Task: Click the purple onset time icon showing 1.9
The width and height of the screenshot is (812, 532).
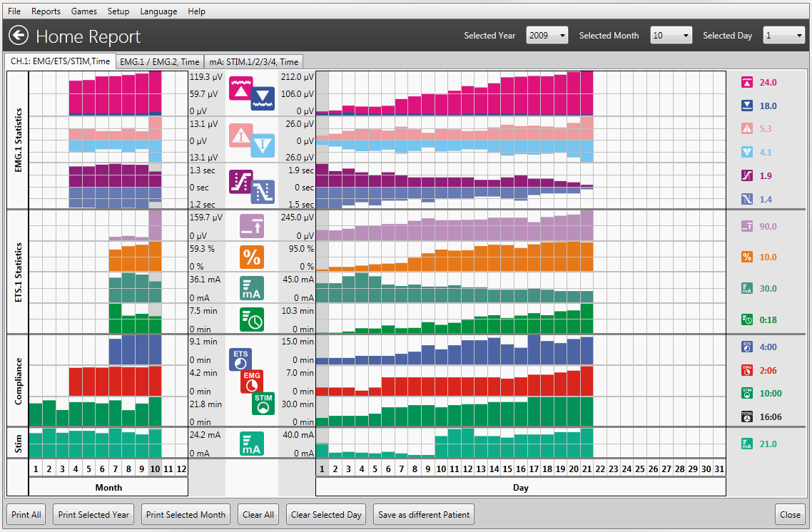Action: (748, 175)
